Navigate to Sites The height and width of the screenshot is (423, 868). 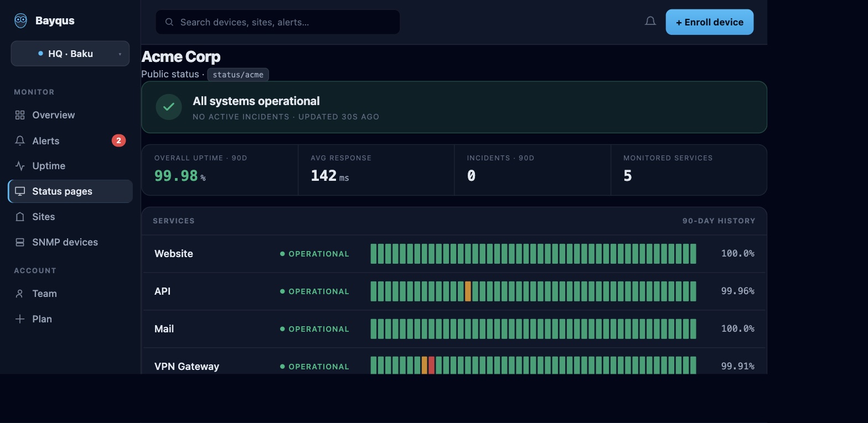click(70, 217)
